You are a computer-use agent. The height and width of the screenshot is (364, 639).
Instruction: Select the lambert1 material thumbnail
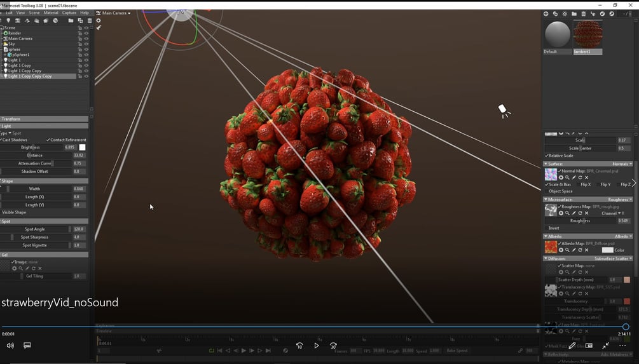coord(587,34)
